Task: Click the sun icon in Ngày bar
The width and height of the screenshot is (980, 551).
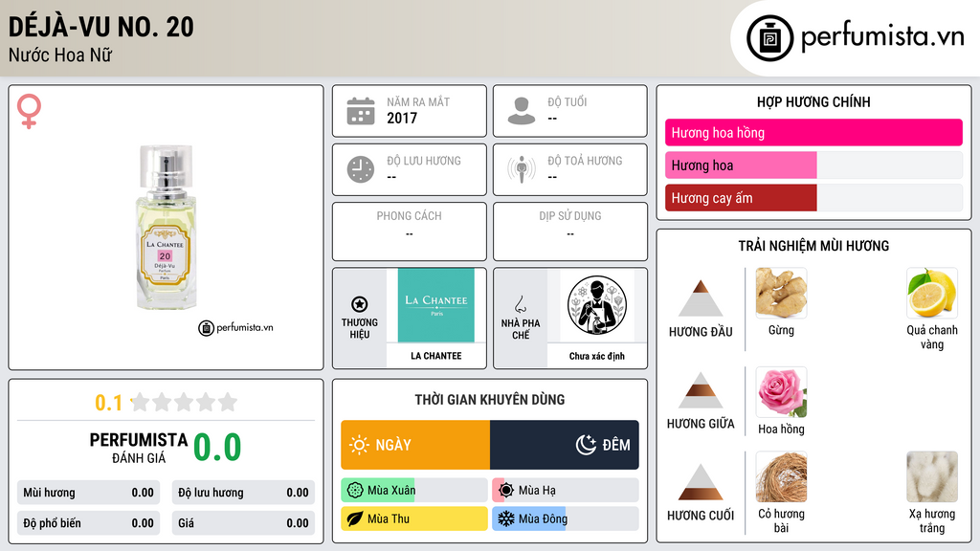Action: [x=359, y=445]
